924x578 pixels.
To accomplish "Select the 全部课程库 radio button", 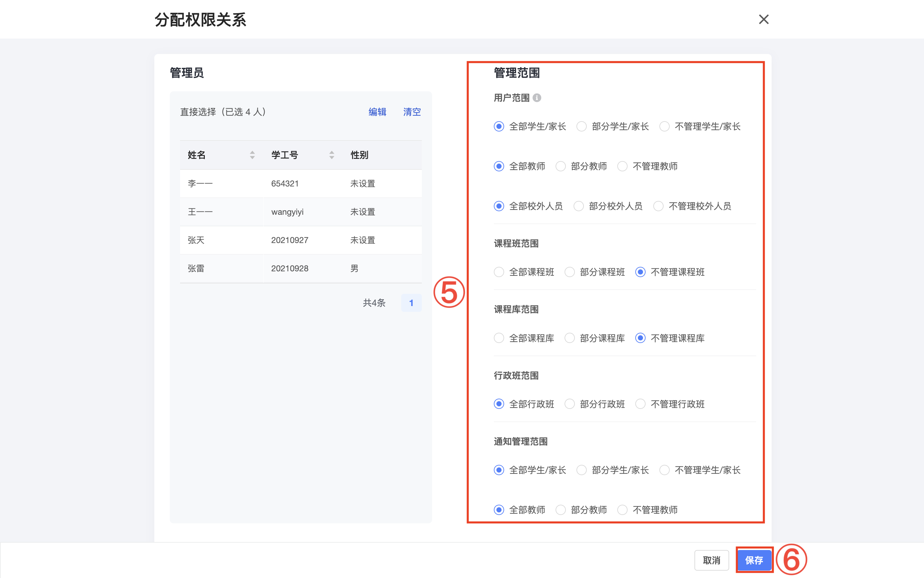I will click(x=499, y=338).
